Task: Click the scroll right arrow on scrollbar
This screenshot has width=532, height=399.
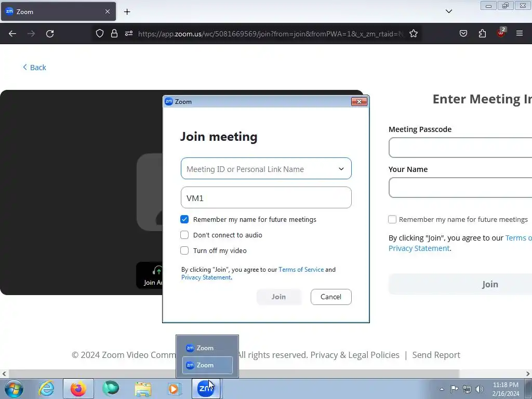Action: (528, 374)
